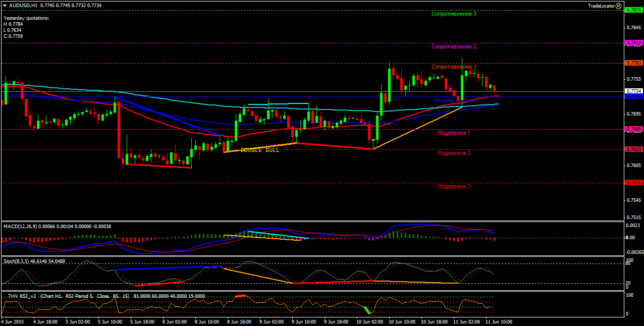Click the 'H 0.7784' yesterday high value
The height and width of the screenshot is (326, 644).
coord(13,24)
